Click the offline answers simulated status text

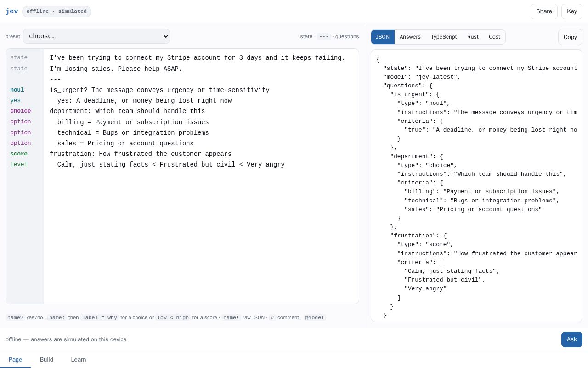(66, 339)
